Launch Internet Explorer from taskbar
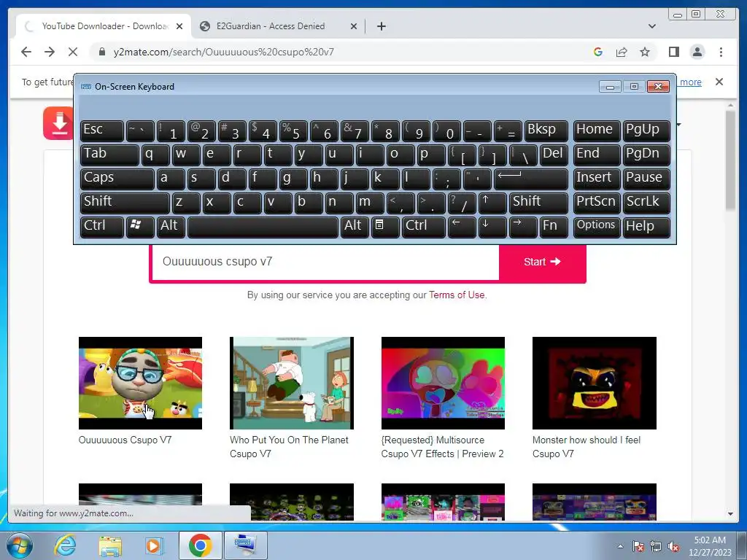Image resolution: width=747 pixels, height=560 pixels. pos(65,545)
